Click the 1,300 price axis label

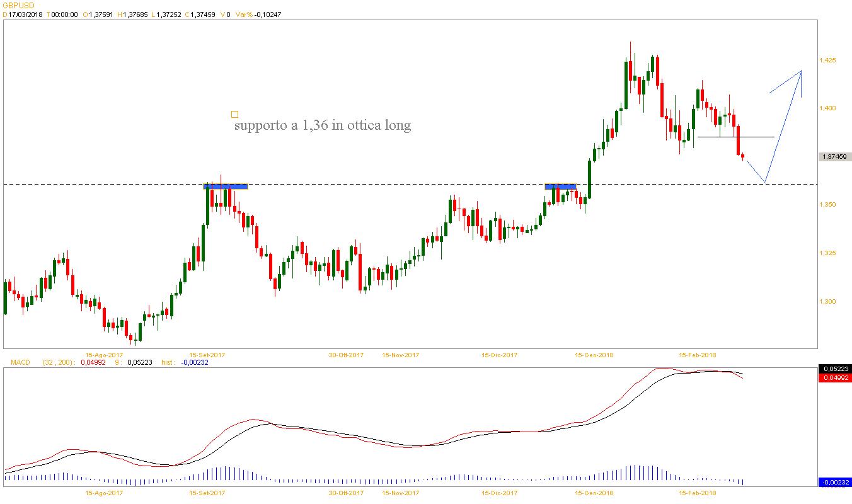pyautogui.click(x=827, y=302)
